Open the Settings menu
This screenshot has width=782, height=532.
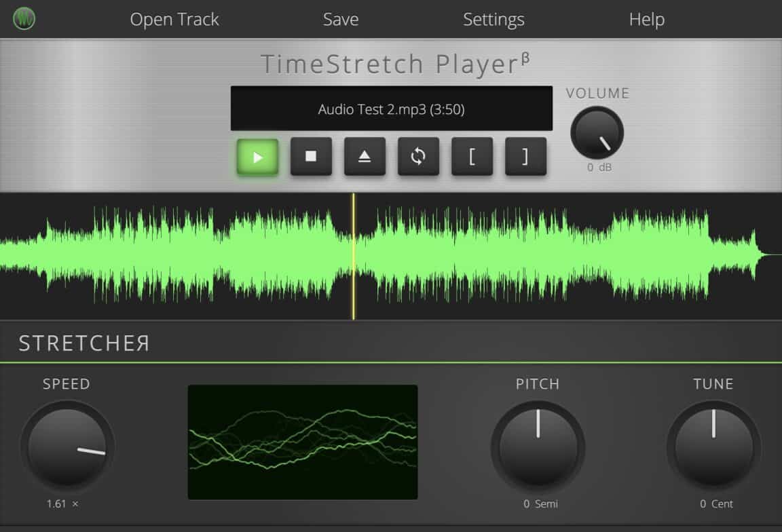pyautogui.click(x=494, y=19)
